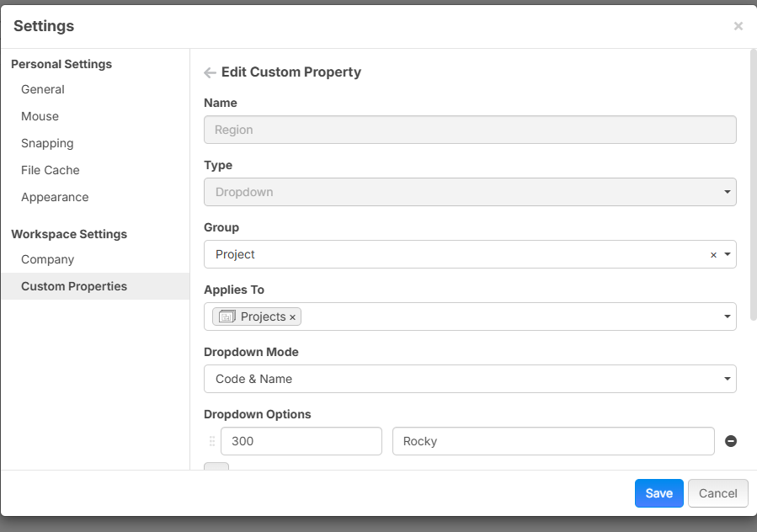Click the drag handle beside option 300
The width and height of the screenshot is (757, 532).
211,441
